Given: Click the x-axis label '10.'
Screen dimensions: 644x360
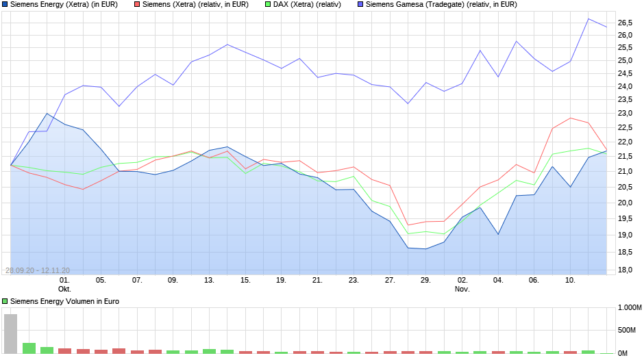Looking at the screenshot, I should coord(570,281).
